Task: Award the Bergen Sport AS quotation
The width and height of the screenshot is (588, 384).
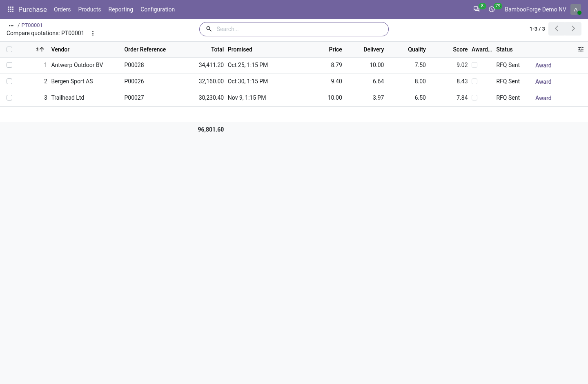Action: point(543,82)
